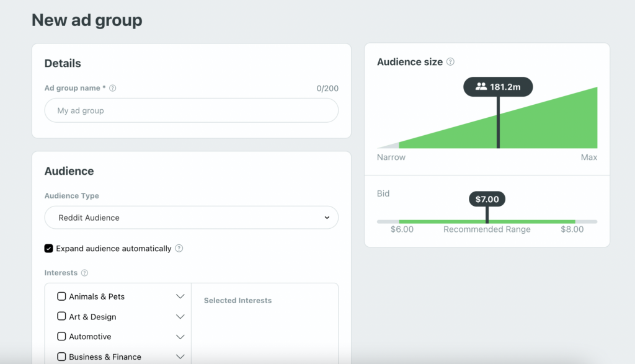Click the Audience size help icon
The image size is (635, 364).
click(451, 62)
